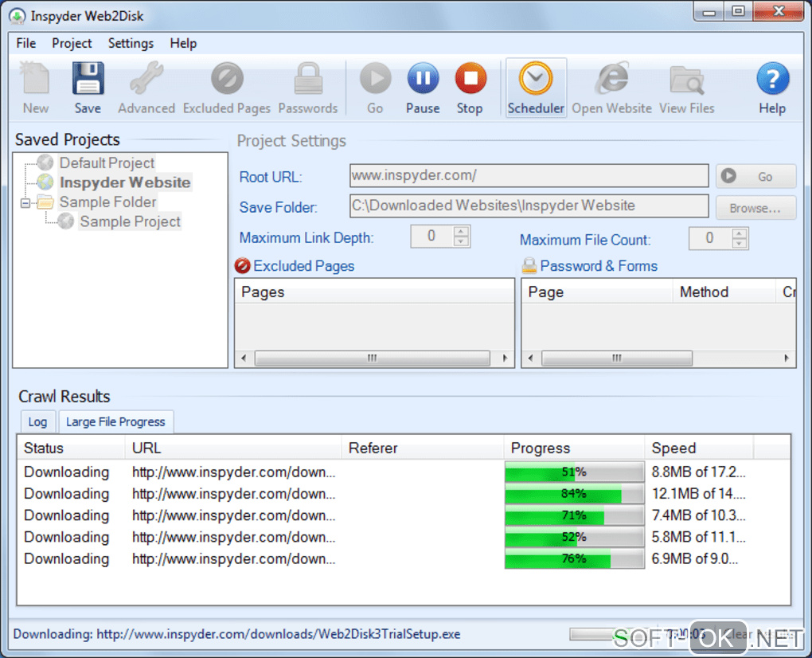Open the File menu
This screenshot has height=658, width=812.
click(x=26, y=44)
